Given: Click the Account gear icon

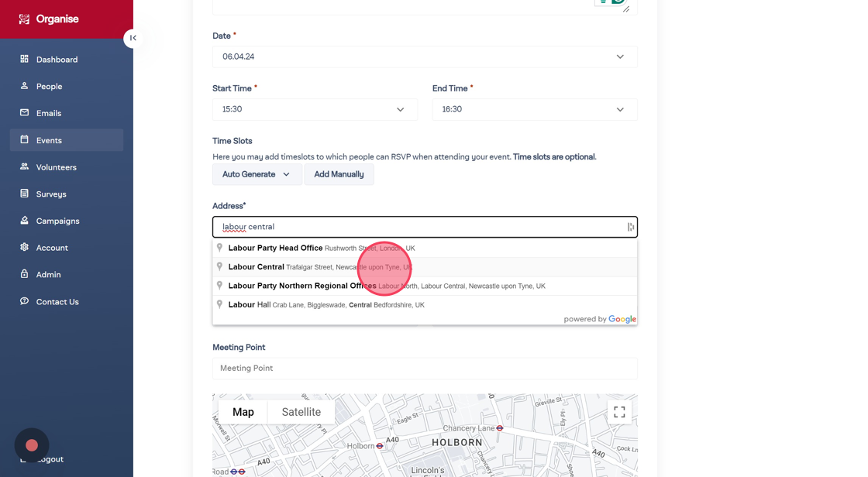Looking at the screenshot, I should (x=24, y=247).
